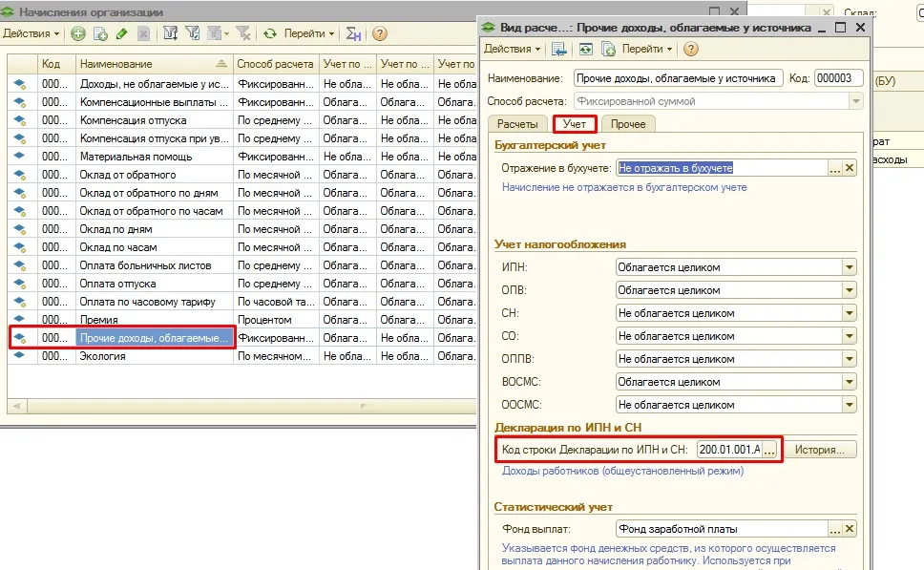Viewport: 924px width, 570px height.
Task: Switch to the Прочее tab
Action: [x=627, y=124]
